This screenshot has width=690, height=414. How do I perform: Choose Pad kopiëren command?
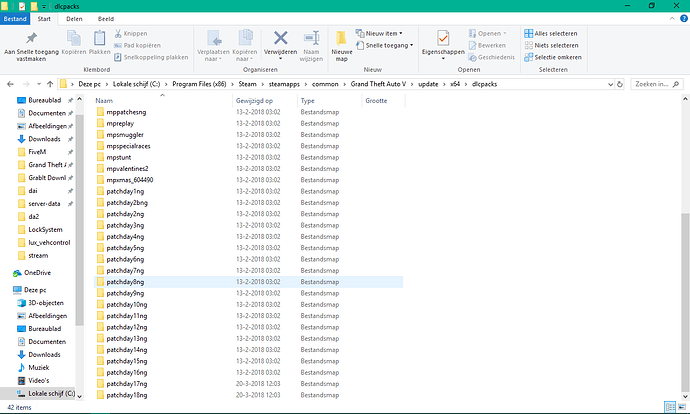pos(137,45)
